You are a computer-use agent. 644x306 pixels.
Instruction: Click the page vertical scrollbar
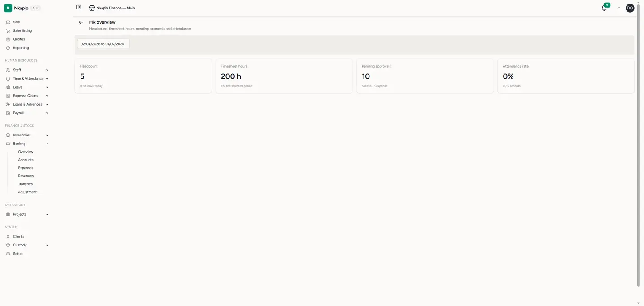[638, 145]
